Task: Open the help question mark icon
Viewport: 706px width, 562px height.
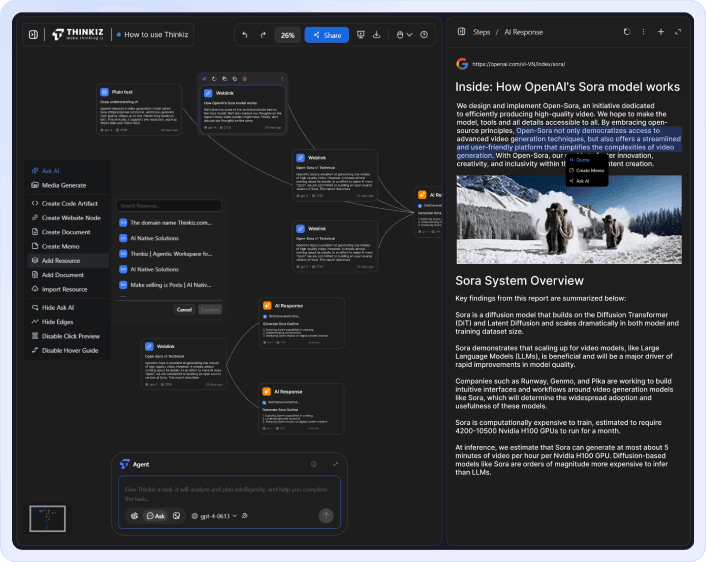Action: pyautogui.click(x=424, y=35)
